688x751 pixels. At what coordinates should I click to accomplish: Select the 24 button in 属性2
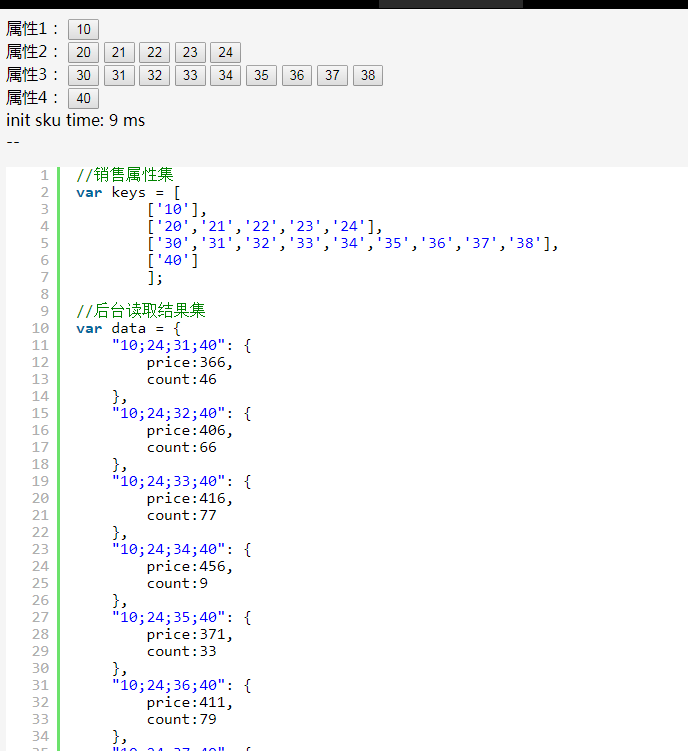click(x=226, y=52)
